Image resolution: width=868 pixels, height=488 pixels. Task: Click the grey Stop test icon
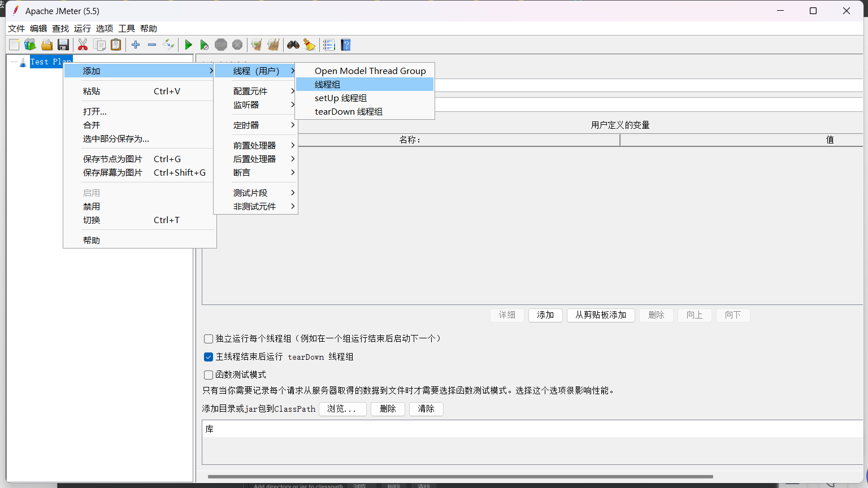[221, 45]
